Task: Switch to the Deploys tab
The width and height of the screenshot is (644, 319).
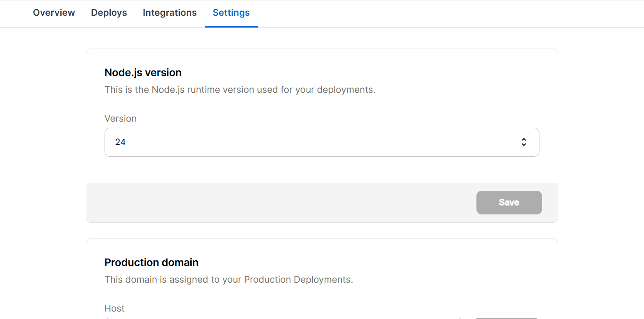Action: (x=109, y=13)
